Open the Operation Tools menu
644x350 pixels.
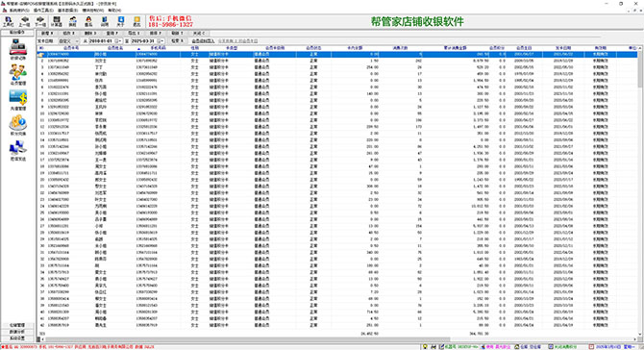(43, 10)
